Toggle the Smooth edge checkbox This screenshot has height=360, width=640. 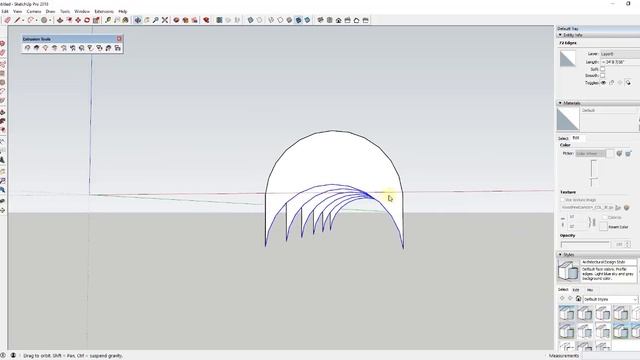(x=602, y=76)
